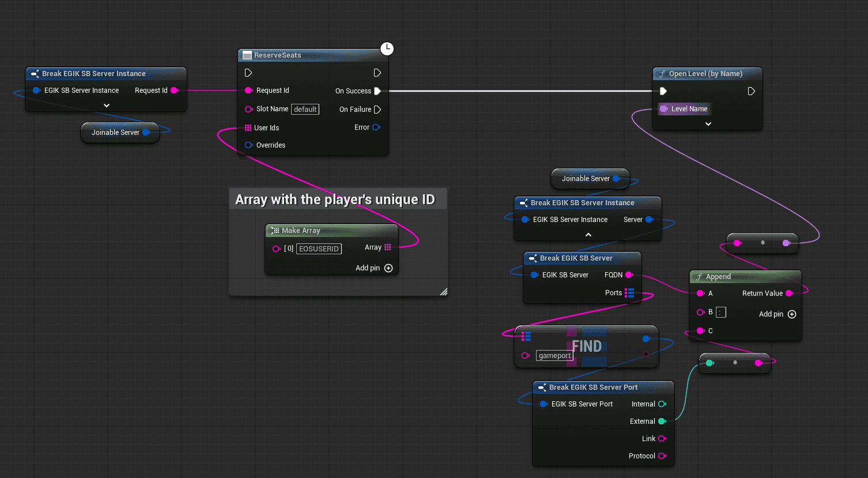868x478 pixels.
Task: Click the On Failure execution pin
Action: pyautogui.click(x=377, y=110)
